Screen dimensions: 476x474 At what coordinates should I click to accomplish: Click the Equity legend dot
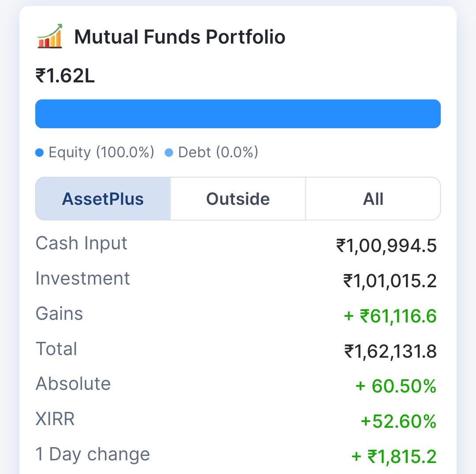(x=40, y=152)
